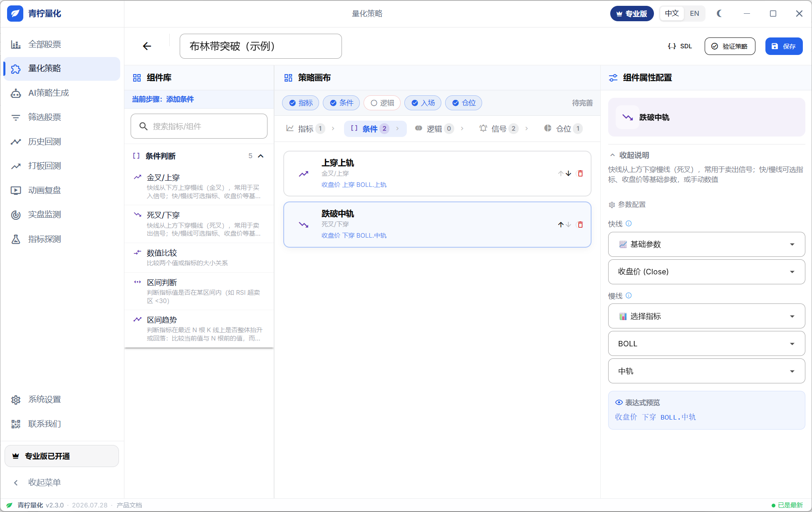Image resolution: width=812 pixels, height=512 pixels.
Task: Open 产品文档 link in status bar
Action: click(129, 505)
